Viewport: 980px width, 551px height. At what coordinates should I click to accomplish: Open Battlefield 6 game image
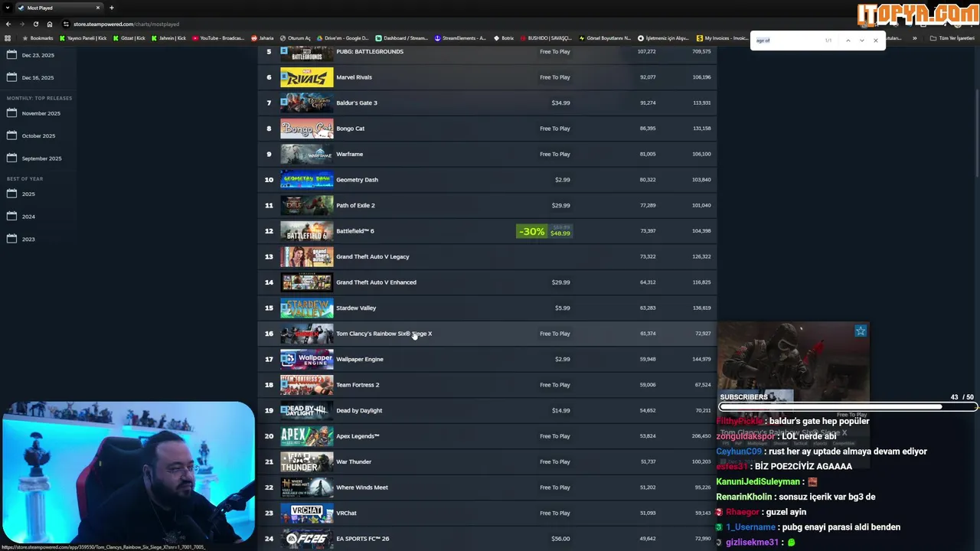coord(307,231)
